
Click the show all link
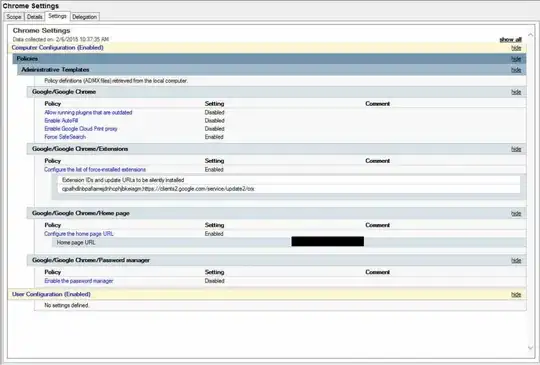[x=510, y=40]
